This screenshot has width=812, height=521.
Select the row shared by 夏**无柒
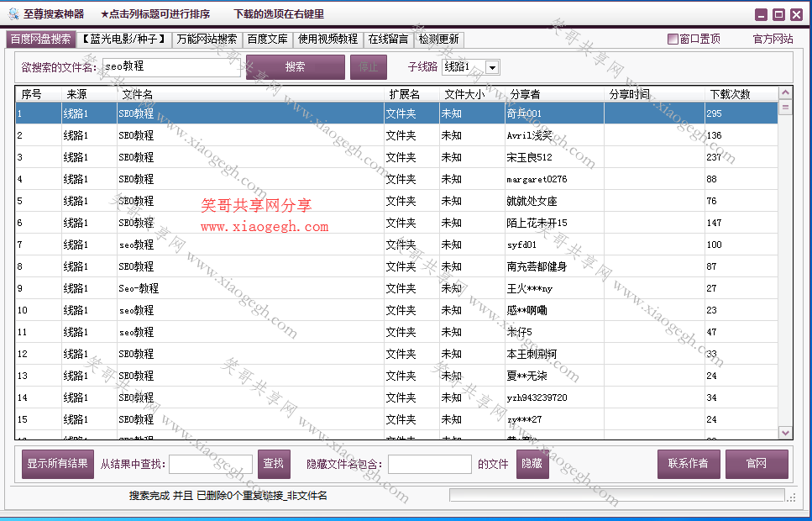click(x=396, y=376)
